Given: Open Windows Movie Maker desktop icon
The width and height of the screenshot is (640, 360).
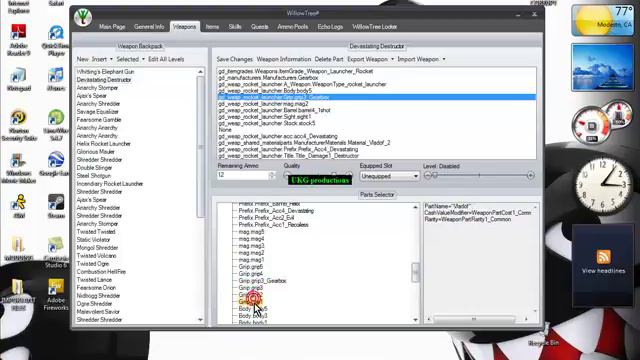Looking at the screenshot, I should 19,168.
